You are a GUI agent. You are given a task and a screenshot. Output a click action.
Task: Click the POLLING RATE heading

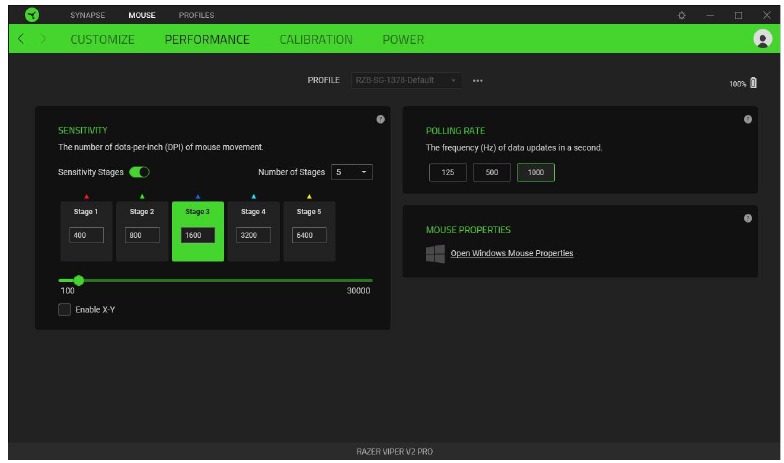click(456, 131)
